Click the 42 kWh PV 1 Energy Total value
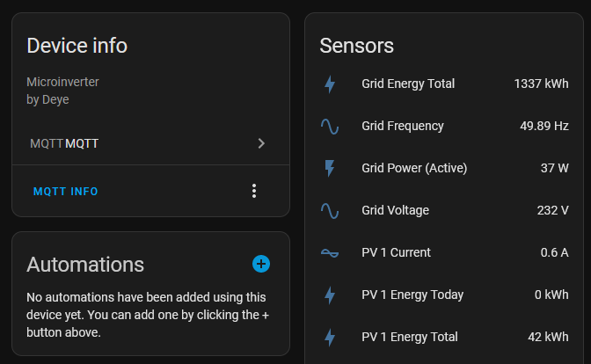591x364 pixels. [x=548, y=337]
